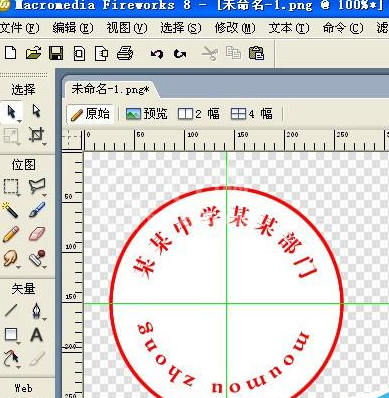Screen dimensions: 389x398
Task: Select the Eraser tool
Action: pyautogui.click(x=37, y=234)
